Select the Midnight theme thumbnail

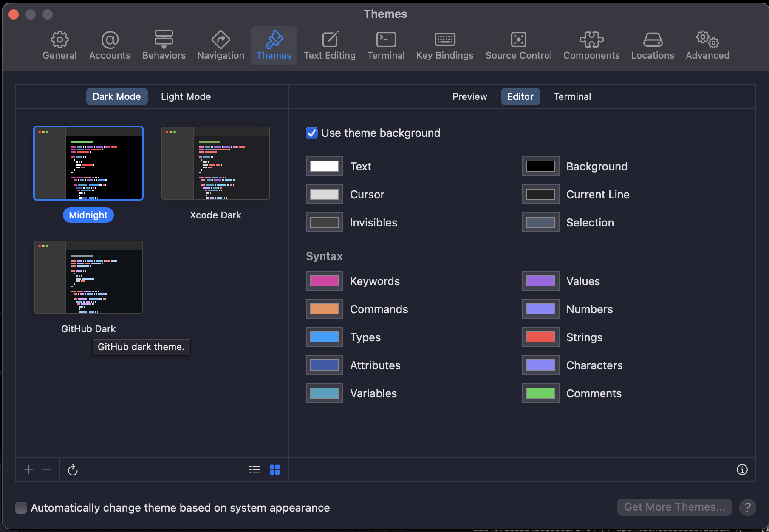pyautogui.click(x=88, y=163)
